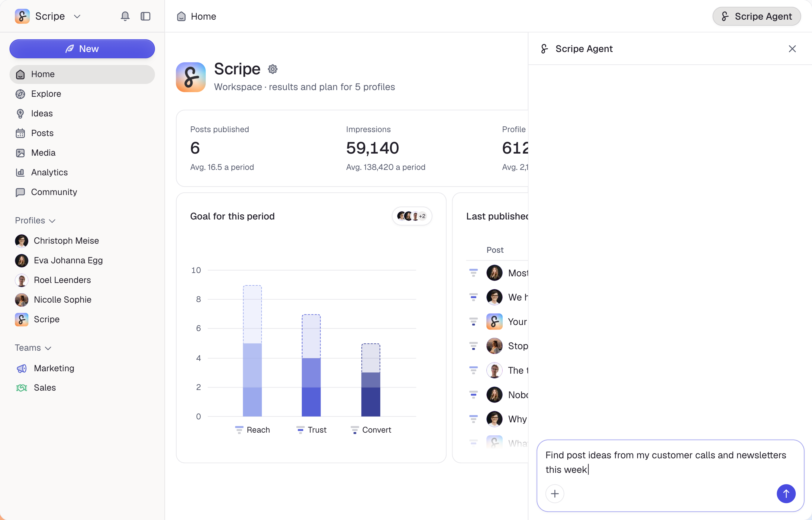The height and width of the screenshot is (520, 812).
Task: Click the Scripe logo in top-left corner
Action: tap(22, 16)
